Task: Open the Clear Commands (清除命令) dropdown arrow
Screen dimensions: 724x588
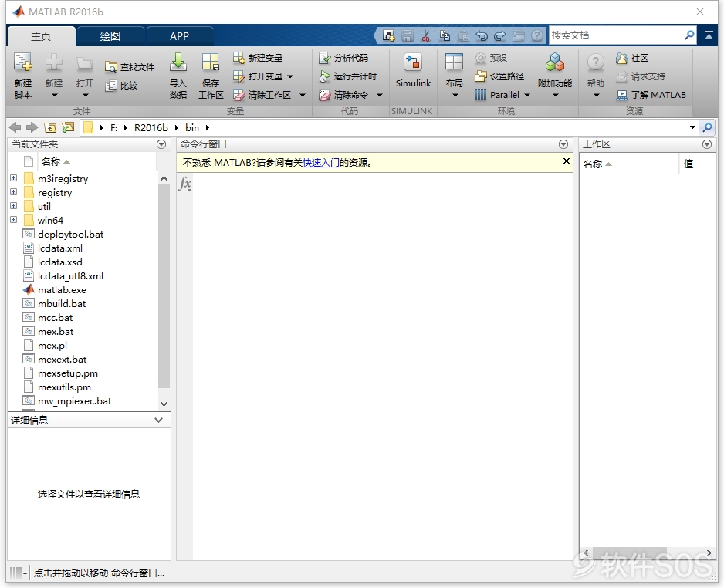Action: click(380, 95)
